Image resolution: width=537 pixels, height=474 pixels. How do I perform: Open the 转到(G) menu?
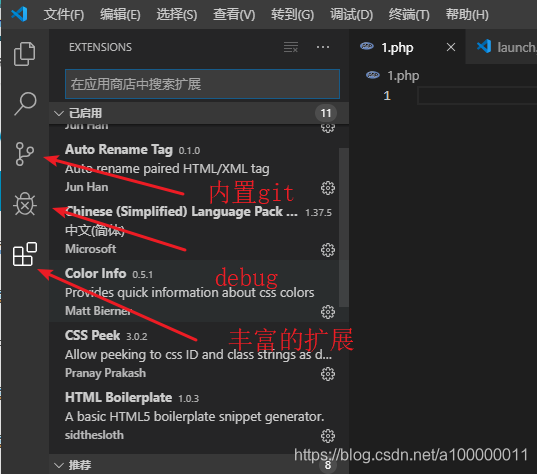click(x=292, y=14)
